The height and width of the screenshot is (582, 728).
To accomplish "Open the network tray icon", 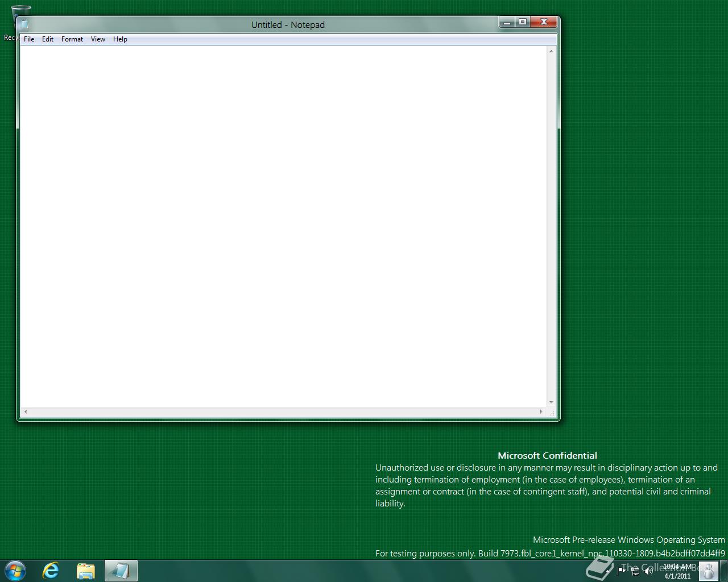I will [x=635, y=571].
